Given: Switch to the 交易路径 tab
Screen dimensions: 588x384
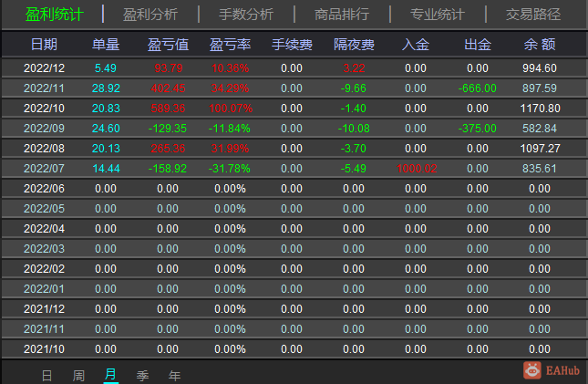Looking at the screenshot, I should pos(533,15).
